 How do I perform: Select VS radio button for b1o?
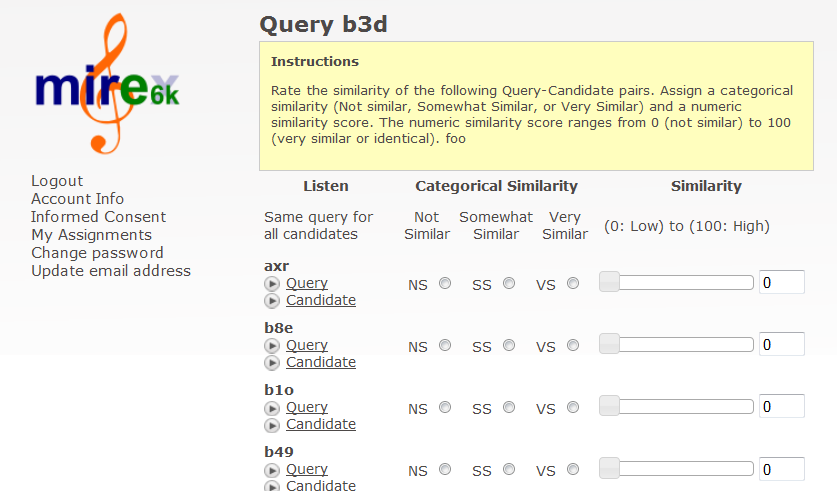pos(573,407)
